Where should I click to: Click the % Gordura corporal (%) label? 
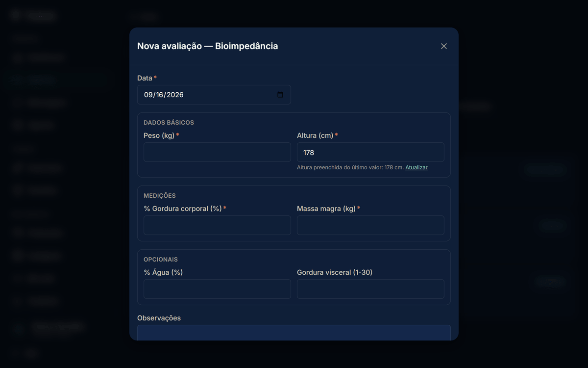[x=183, y=209]
